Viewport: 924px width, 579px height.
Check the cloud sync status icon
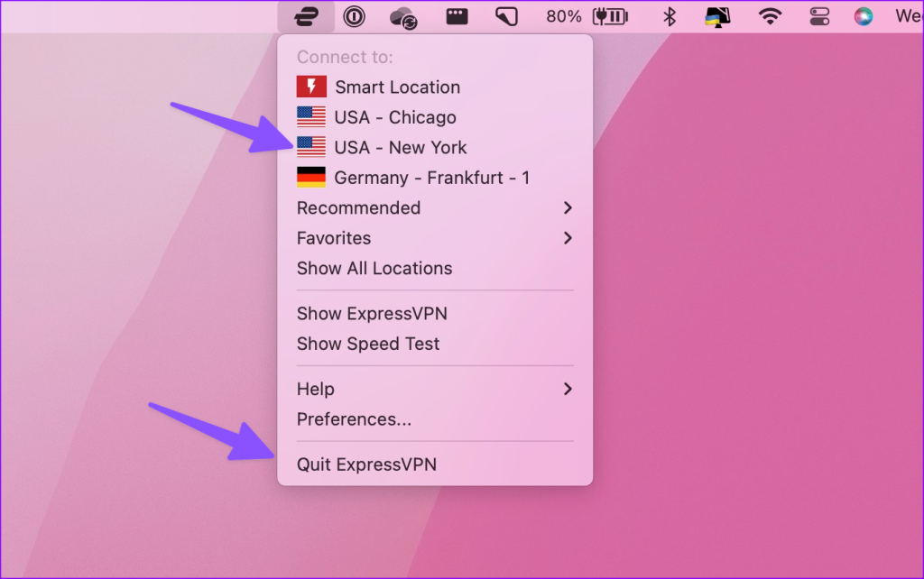(x=403, y=17)
